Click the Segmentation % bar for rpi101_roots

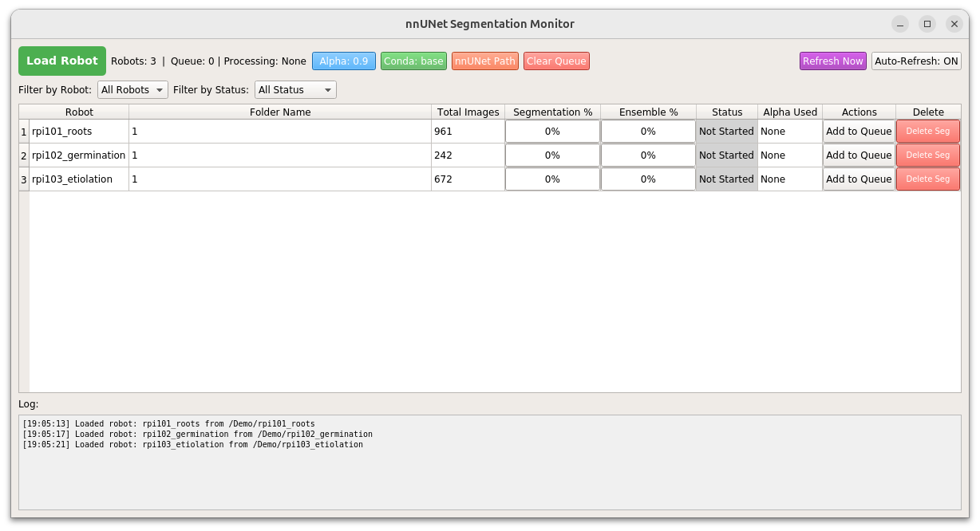click(x=552, y=131)
